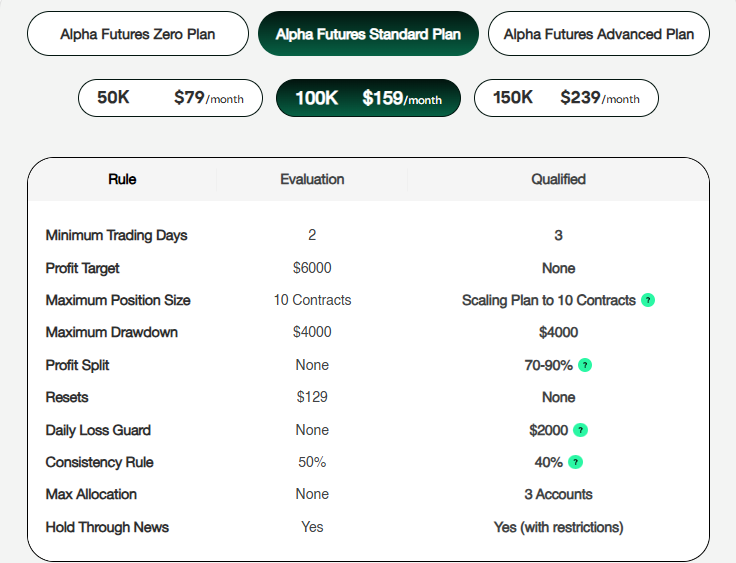Screen dimensions: 736x563
Task: Select the Alpha Futures Standard Plan tab
Action: (368, 34)
